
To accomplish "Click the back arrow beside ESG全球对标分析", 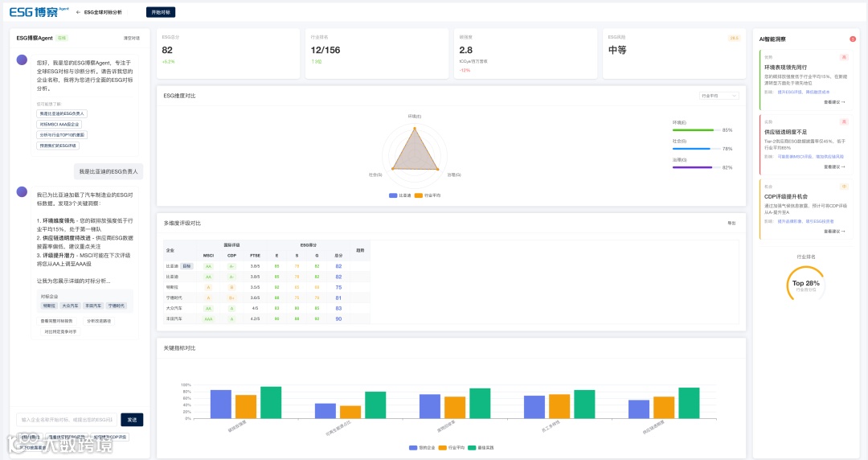I will tap(78, 12).
